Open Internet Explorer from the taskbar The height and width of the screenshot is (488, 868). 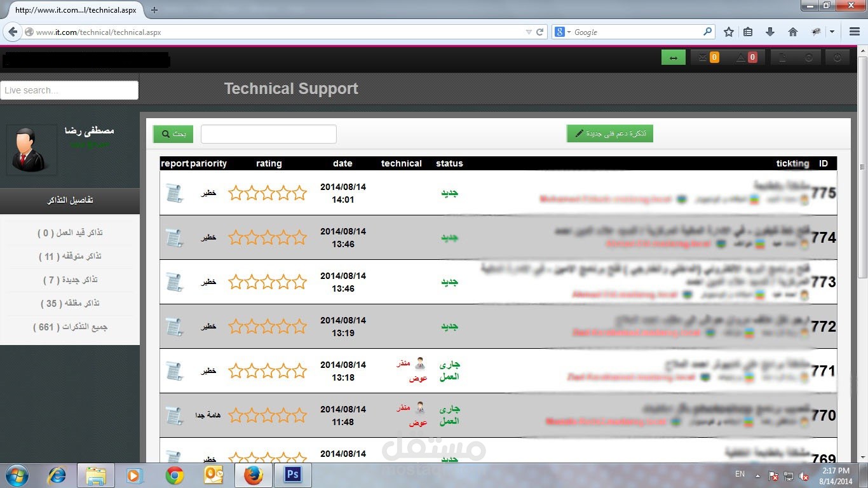click(x=57, y=475)
